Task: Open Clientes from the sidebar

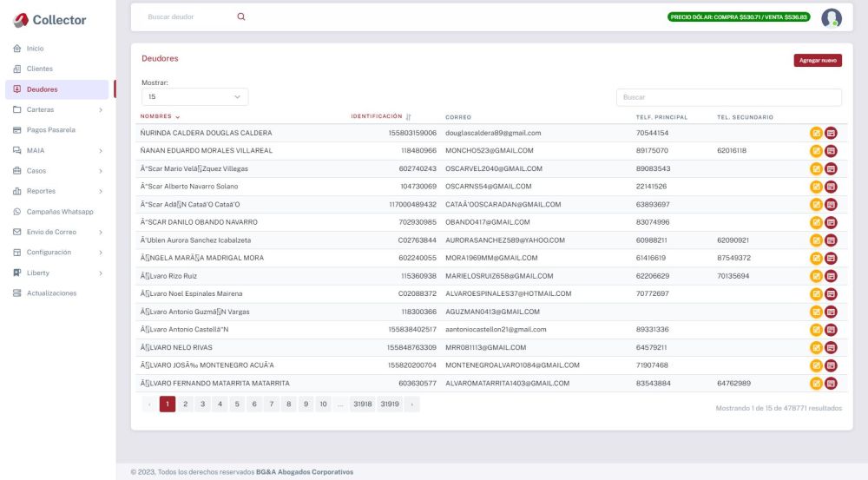Action: pos(40,69)
